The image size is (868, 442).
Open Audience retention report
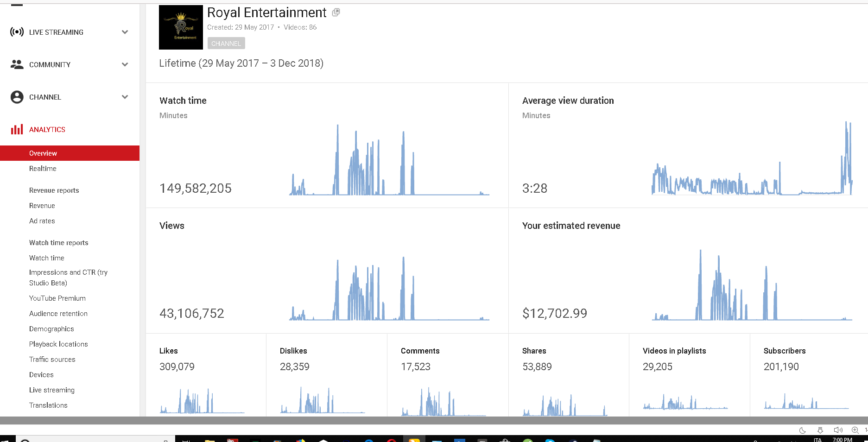click(58, 314)
